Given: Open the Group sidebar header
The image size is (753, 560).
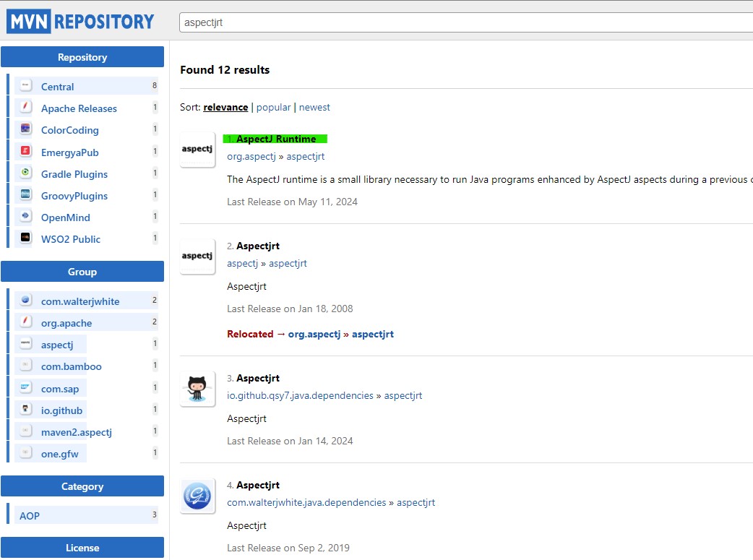Looking at the screenshot, I should click(x=82, y=272).
